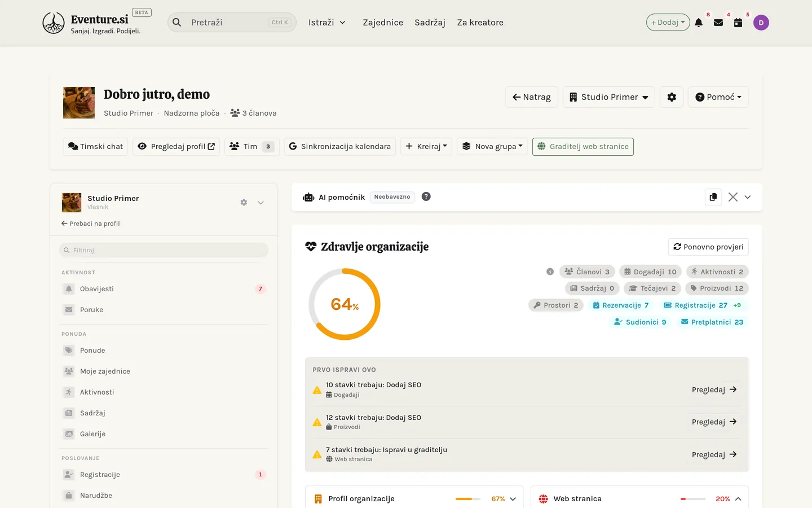Close the AI pomoćnik panel
812x508 pixels.
click(733, 197)
